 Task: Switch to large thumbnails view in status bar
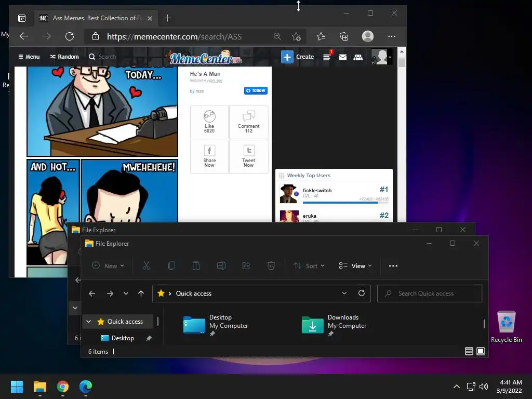pos(481,351)
